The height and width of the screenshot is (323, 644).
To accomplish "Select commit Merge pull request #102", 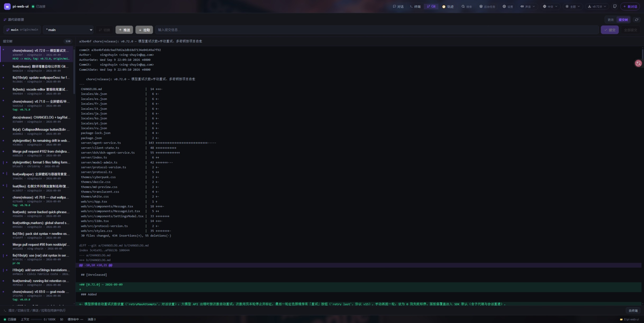I will pos(37,153).
